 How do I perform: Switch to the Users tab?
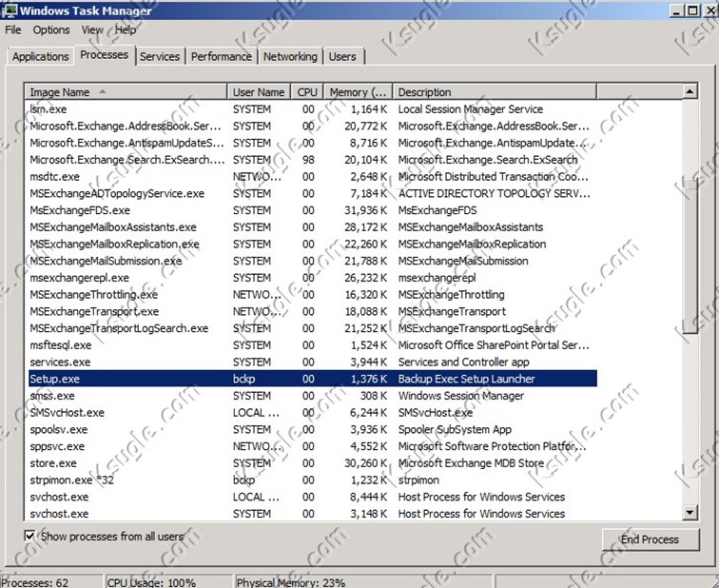(342, 56)
